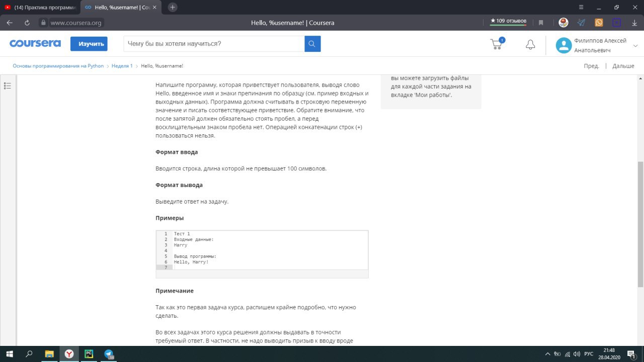Click the Формат ввода heading
Screen dimensions: 644x362
point(177,152)
